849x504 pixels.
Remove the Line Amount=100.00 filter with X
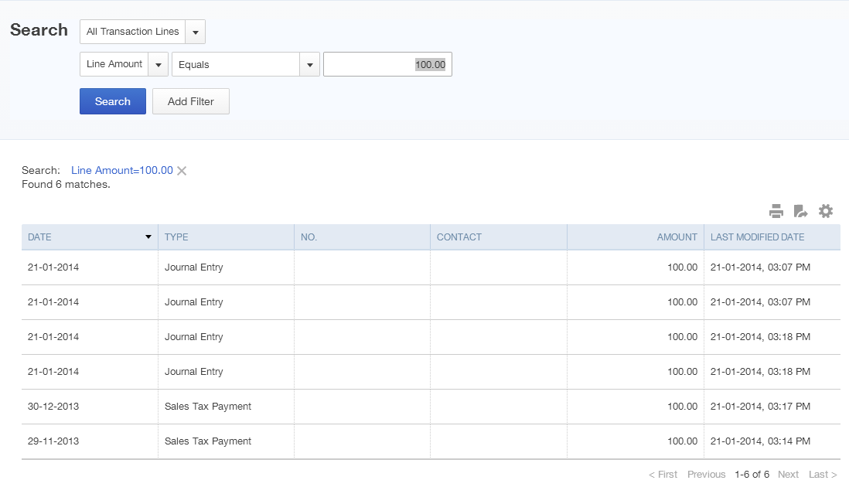[182, 171]
